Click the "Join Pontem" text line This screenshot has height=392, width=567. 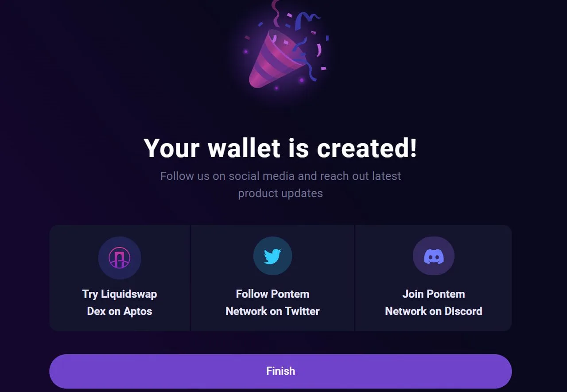pyautogui.click(x=434, y=294)
